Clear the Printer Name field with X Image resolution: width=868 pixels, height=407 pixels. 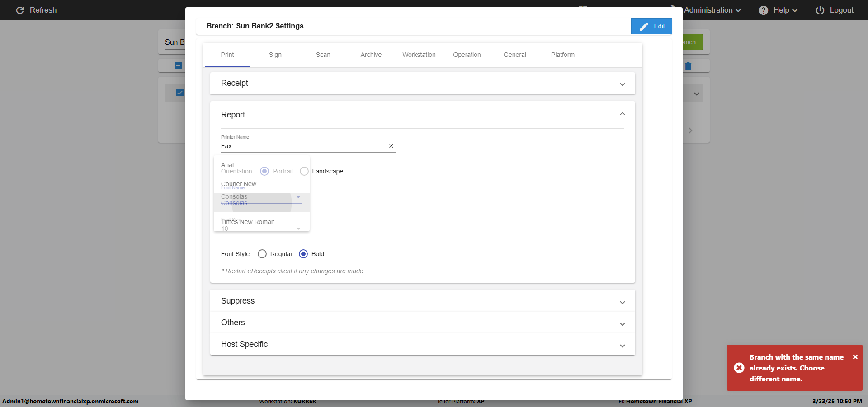pos(391,146)
